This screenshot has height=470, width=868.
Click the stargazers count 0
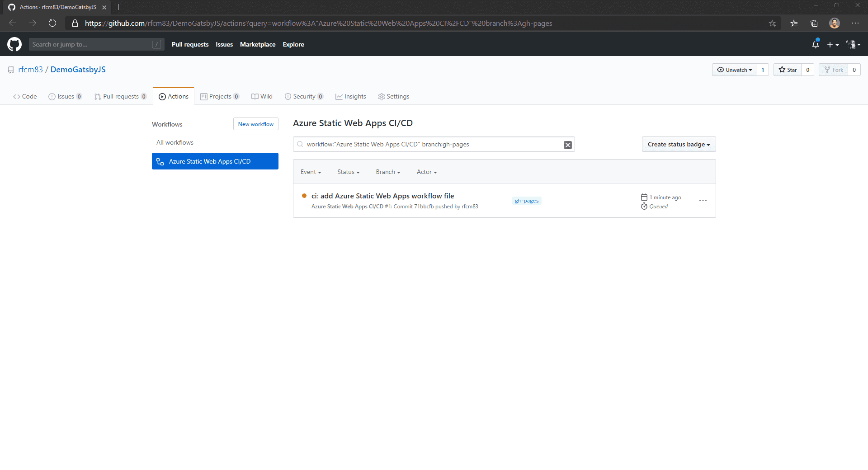808,70
